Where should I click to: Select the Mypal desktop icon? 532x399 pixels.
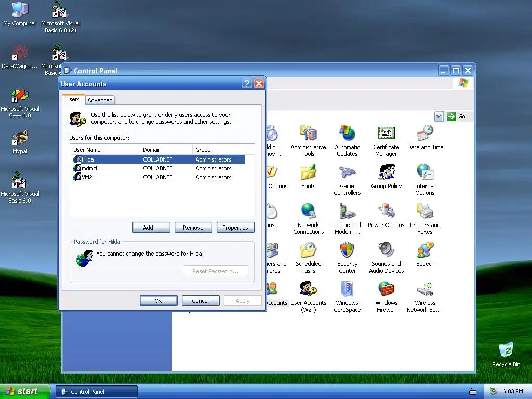click(20, 142)
